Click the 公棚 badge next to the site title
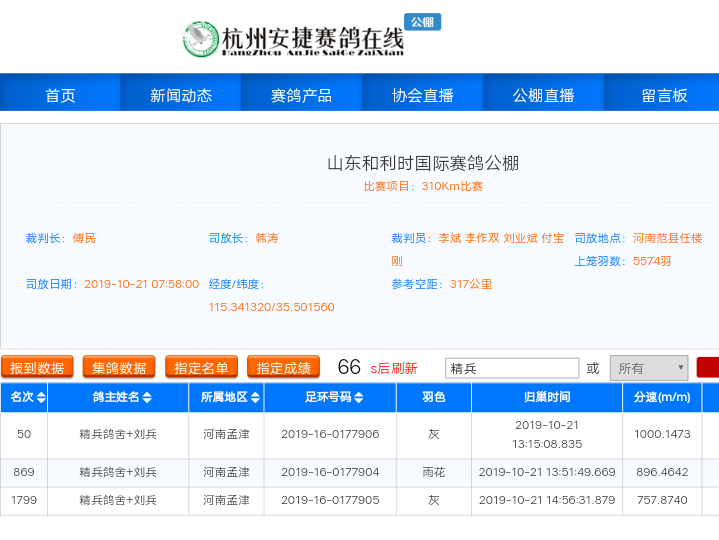This screenshot has height=540, width=719. click(x=422, y=22)
